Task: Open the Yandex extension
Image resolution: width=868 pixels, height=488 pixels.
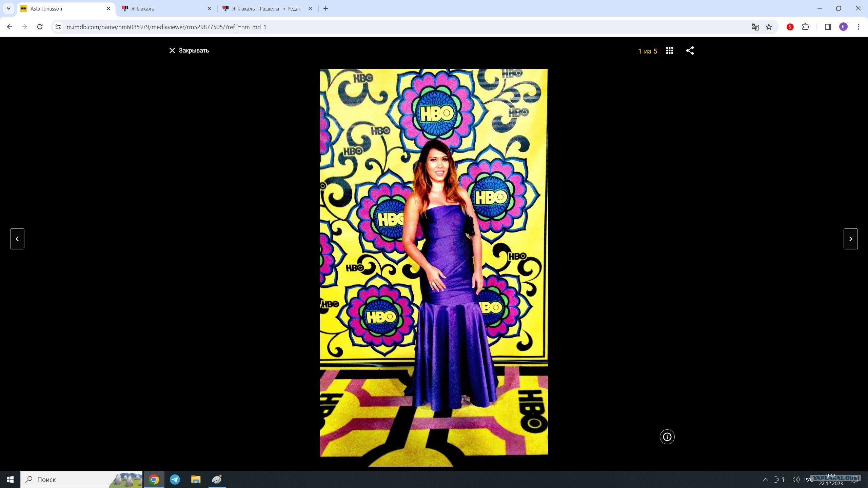Action: pyautogui.click(x=790, y=27)
